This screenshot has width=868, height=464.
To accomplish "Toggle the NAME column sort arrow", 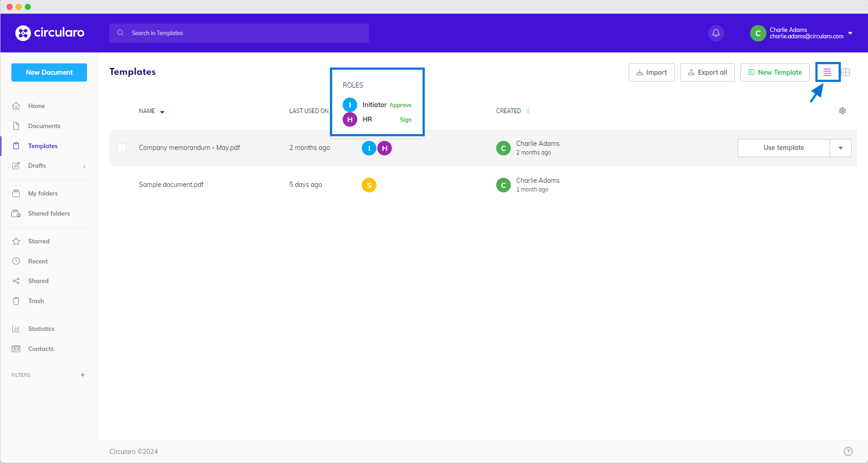I will point(161,111).
